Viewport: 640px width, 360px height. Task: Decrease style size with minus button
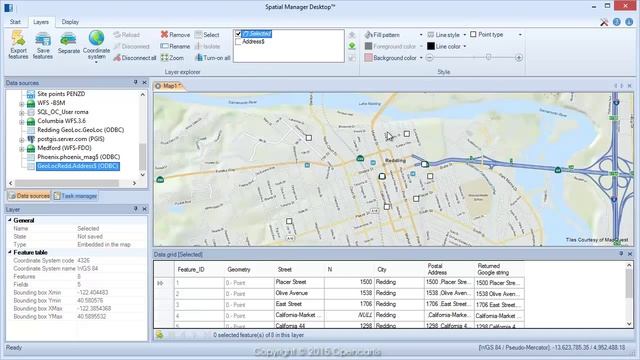pyautogui.click(x=429, y=58)
